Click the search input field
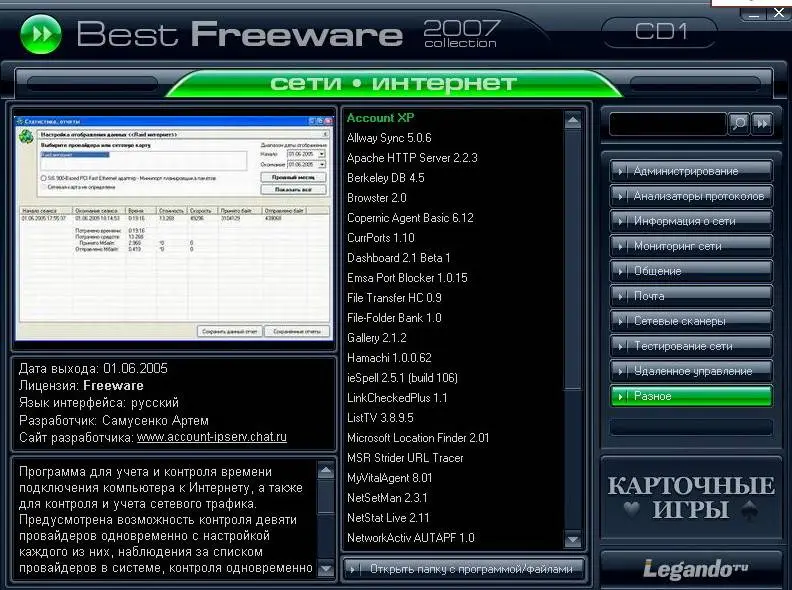Image resolution: width=792 pixels, height=590 pixels. [x=668, y=124]
